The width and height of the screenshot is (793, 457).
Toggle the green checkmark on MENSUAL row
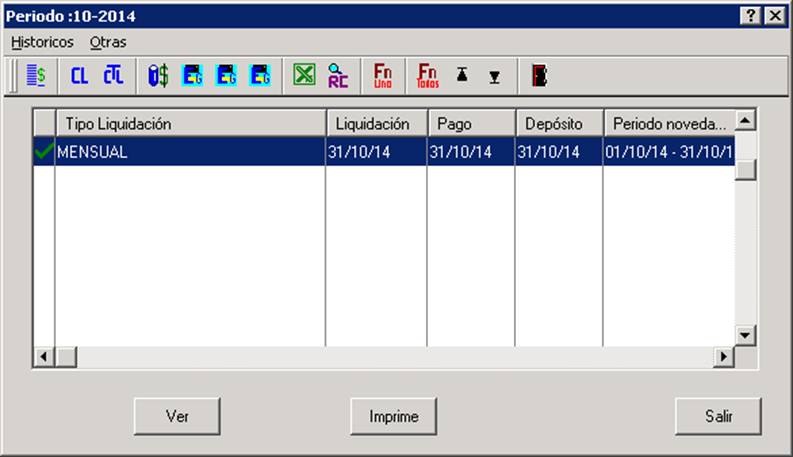tap(44, 151)
